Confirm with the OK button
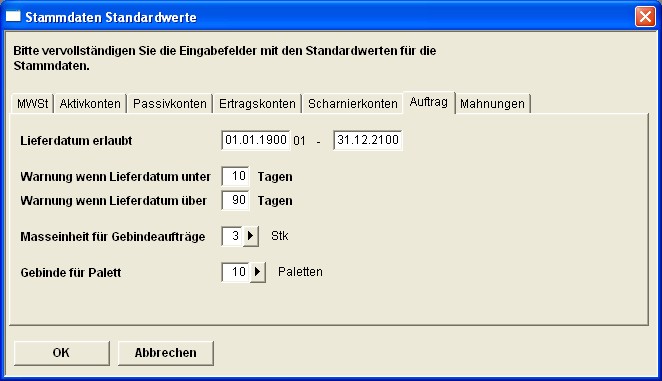The width and height of the screenshot is (662, 381). (x=61, y=353)
